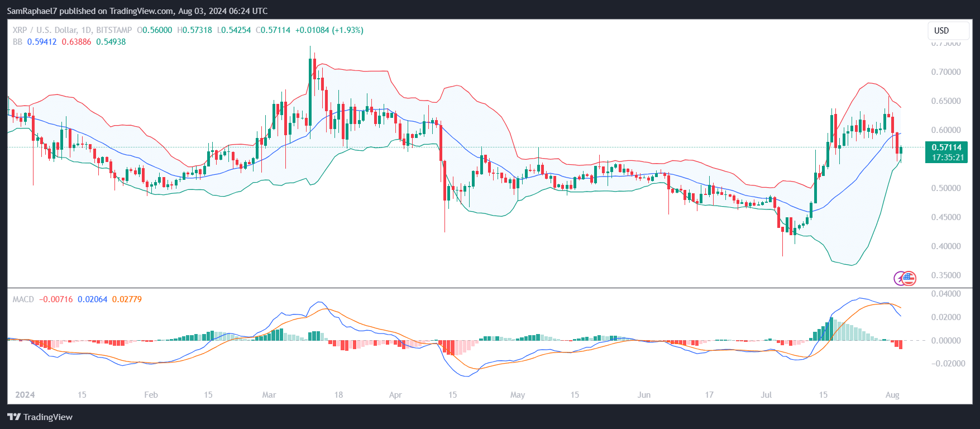Screen dimensions: 980x429
Task: Click the MACD signal value 0.02779
Action: (x=127, y=299)
